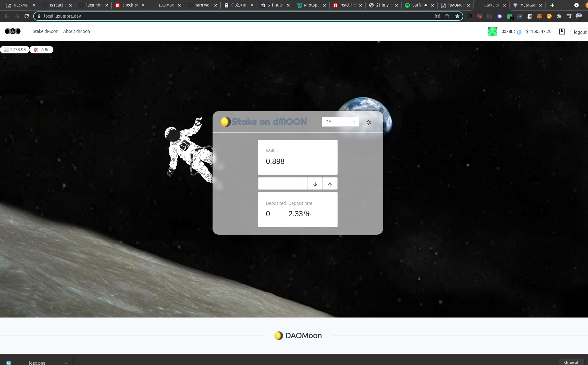Click into the stake amount input field
The height and width of the screenshot is (365, 588).
283,183
